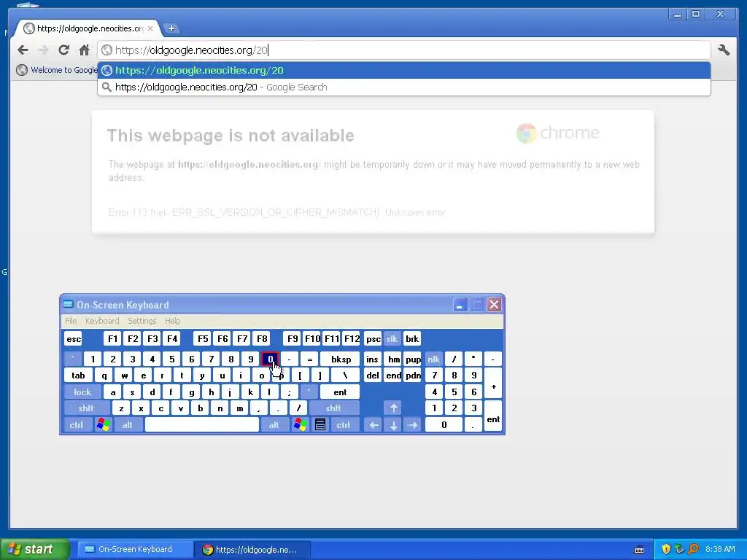The width and height of the screenshot is (747, 560).
Task: Click the right arrow key
Action: pos(413,425)
